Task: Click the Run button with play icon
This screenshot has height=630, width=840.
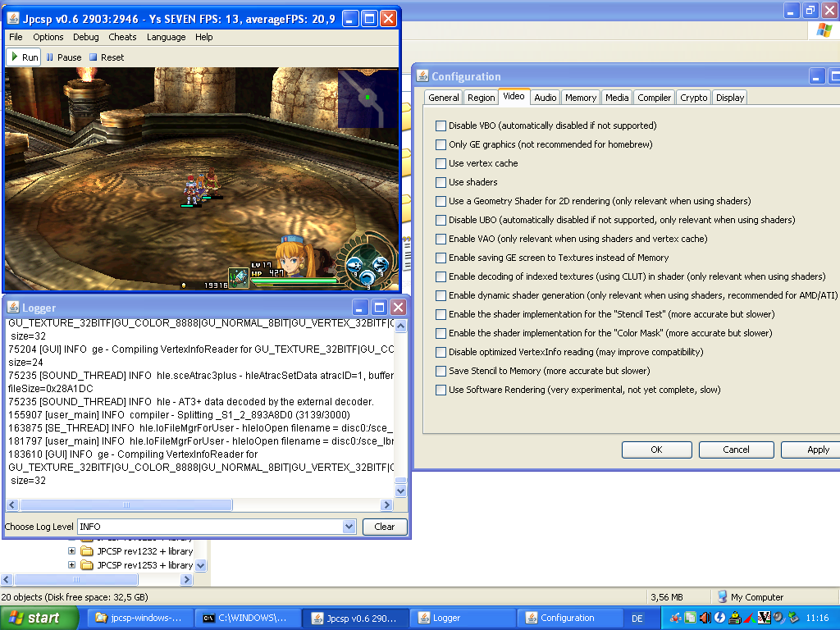Action: coord(24,57)
